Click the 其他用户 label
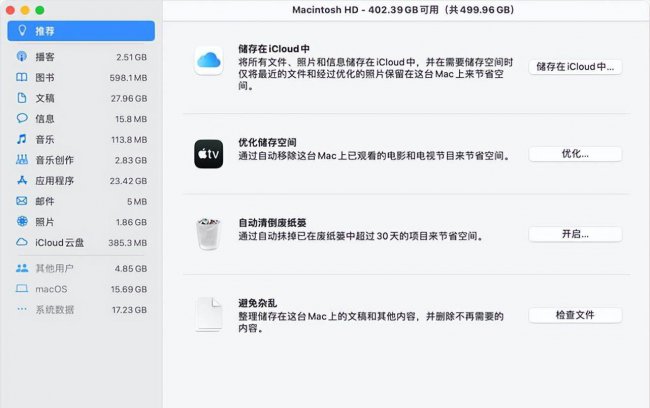650x408 pixels. tap(54, 268)
